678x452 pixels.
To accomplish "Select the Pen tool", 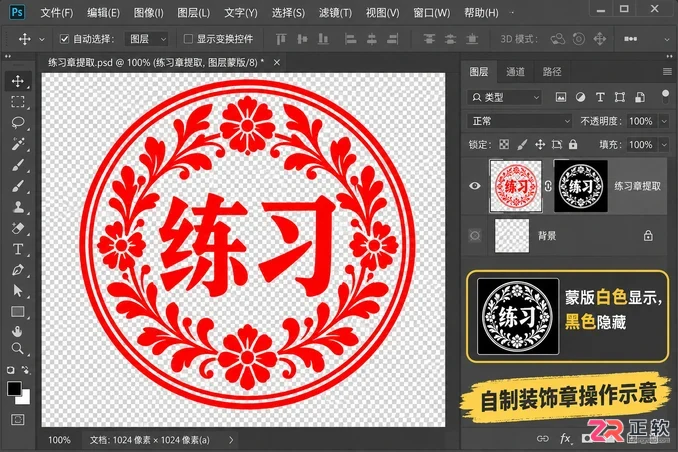I will (18, 270).
